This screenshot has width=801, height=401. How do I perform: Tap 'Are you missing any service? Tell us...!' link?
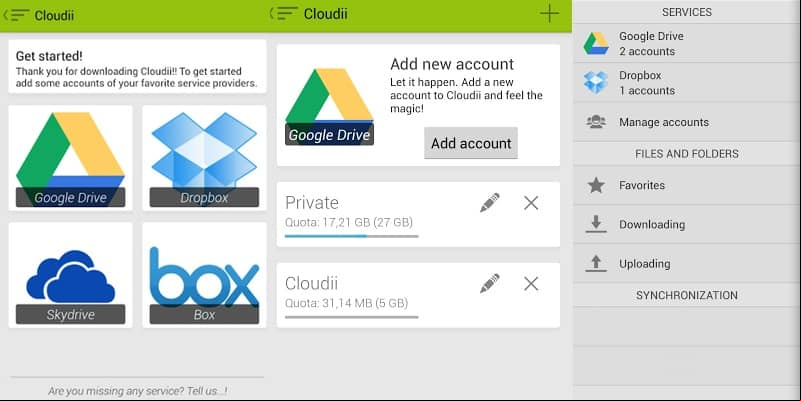[138, 391]
